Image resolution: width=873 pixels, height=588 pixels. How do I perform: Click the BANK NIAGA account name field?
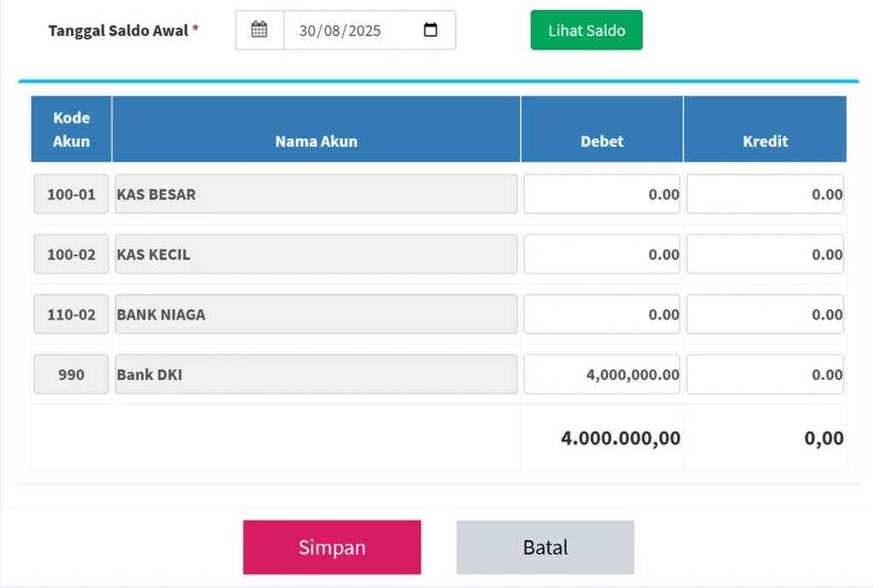(x=315, y=314)
